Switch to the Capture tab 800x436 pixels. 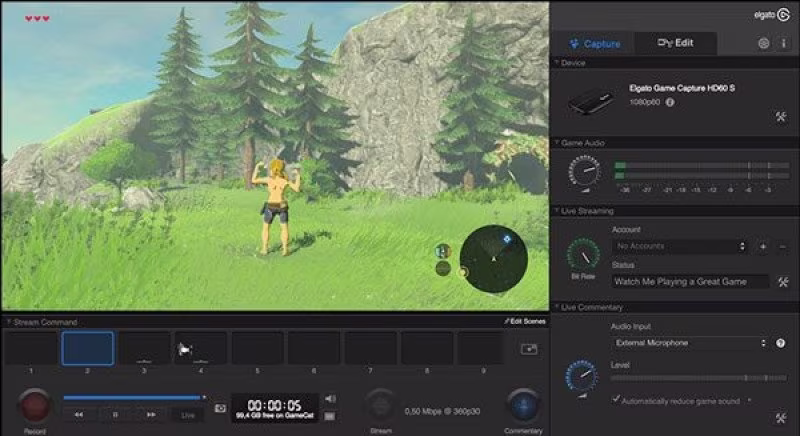(595, 44)
